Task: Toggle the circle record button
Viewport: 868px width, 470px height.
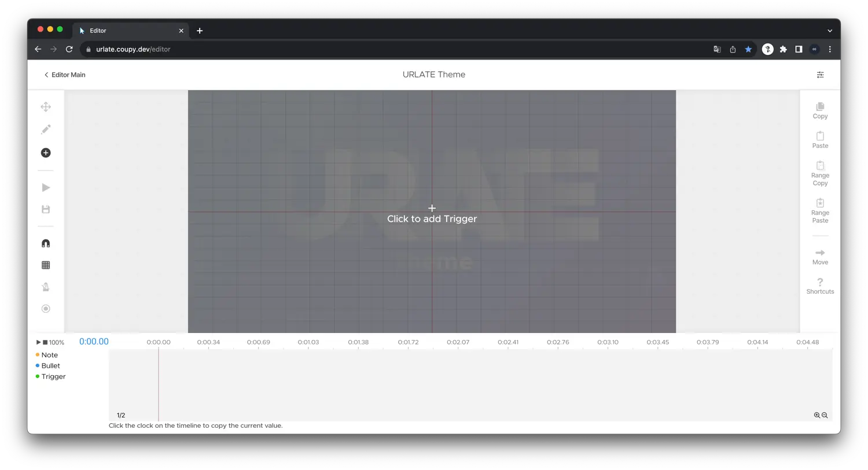Action: tap(46, 309)
